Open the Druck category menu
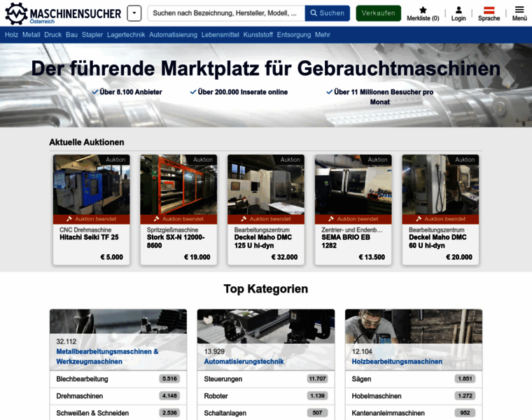This screenshot has width=532, height=420. (53, 34)
